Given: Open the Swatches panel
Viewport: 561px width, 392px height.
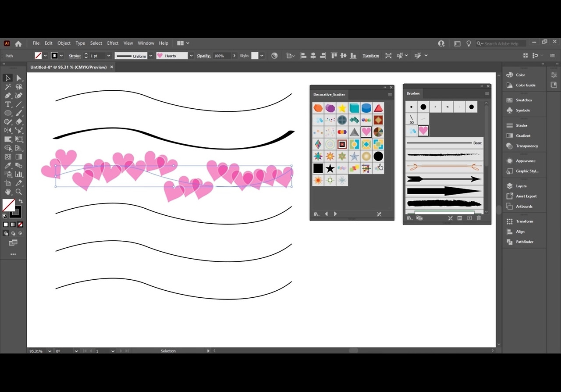Looking at the screenshot, I should (524, 100).
